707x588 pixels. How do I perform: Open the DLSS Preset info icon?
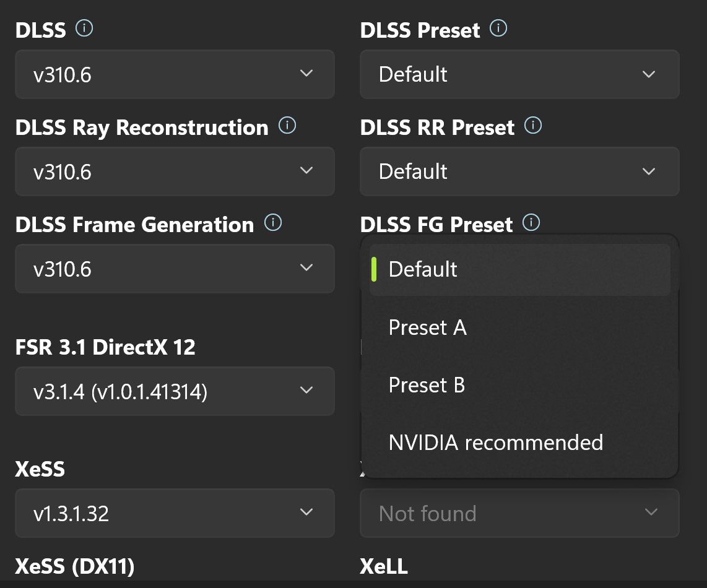click(498, 28)
